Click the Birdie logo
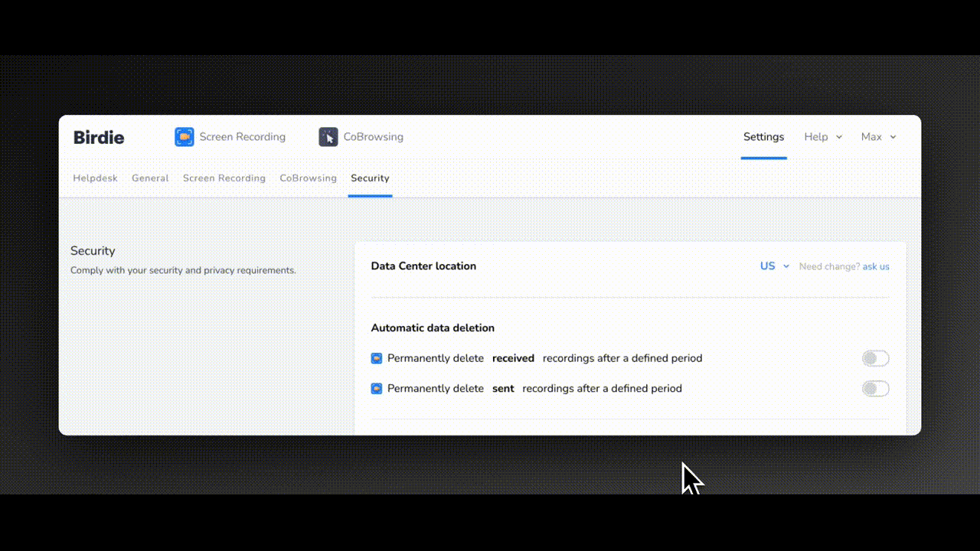Image resolution: width=980 pixels, height=551 pixels. coord(99,138)
